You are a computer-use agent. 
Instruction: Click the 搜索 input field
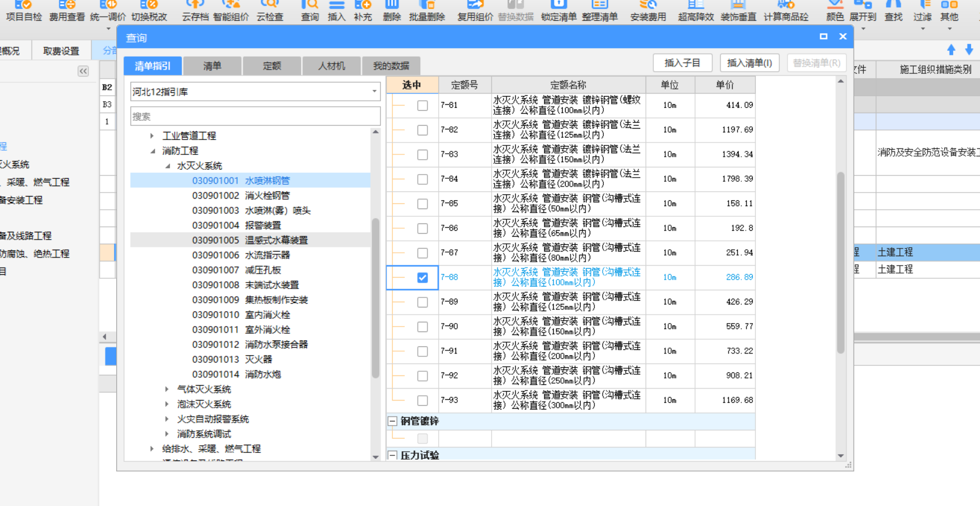click(255, 116)
